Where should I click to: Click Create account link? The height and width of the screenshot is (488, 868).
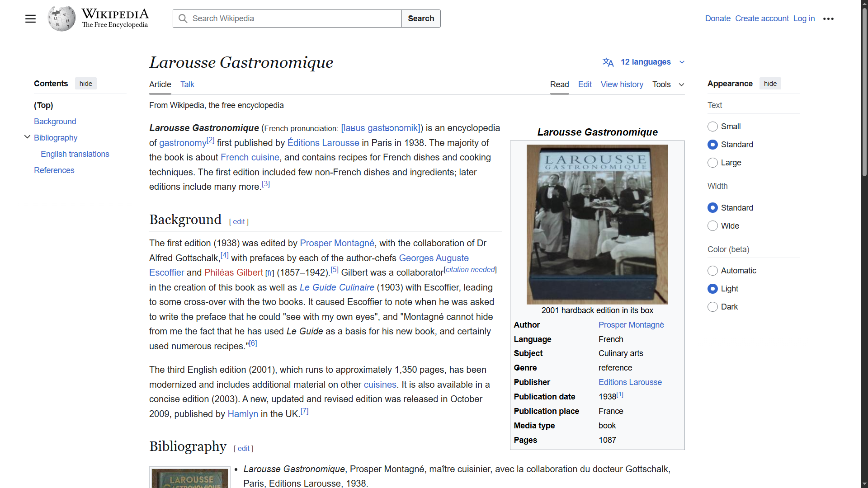(x=762, y=19)
